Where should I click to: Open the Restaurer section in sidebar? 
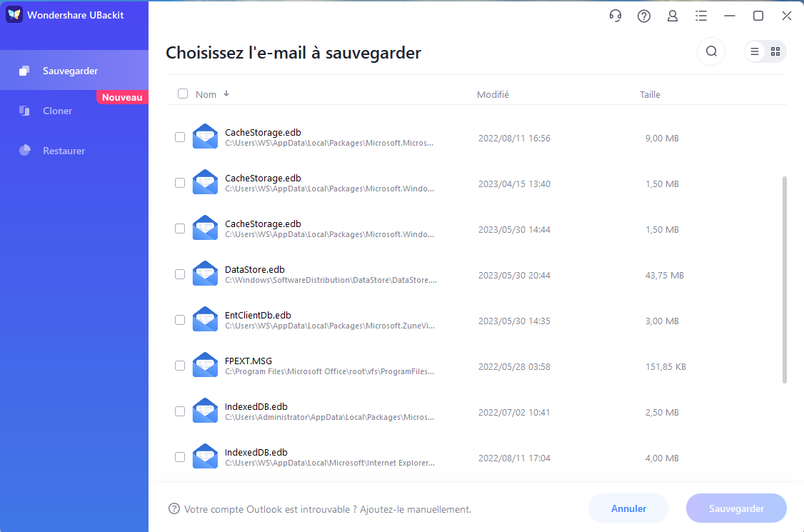pos(74,150)
